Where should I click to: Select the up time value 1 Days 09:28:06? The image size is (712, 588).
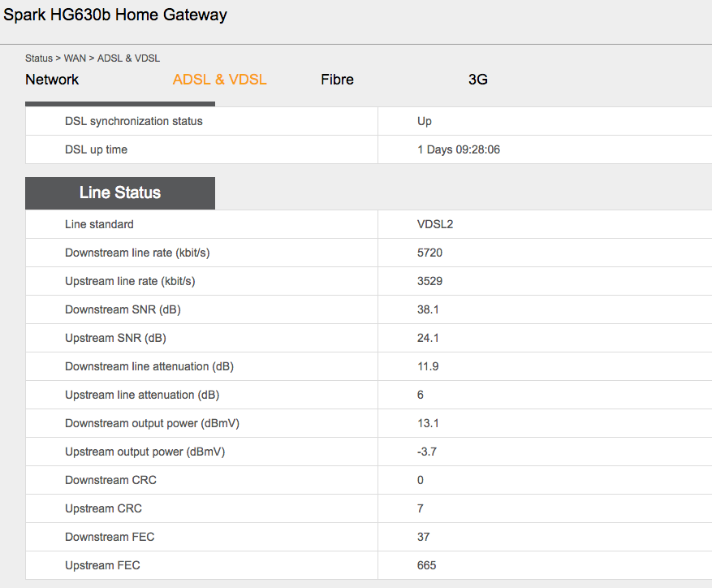pos(459,150)
